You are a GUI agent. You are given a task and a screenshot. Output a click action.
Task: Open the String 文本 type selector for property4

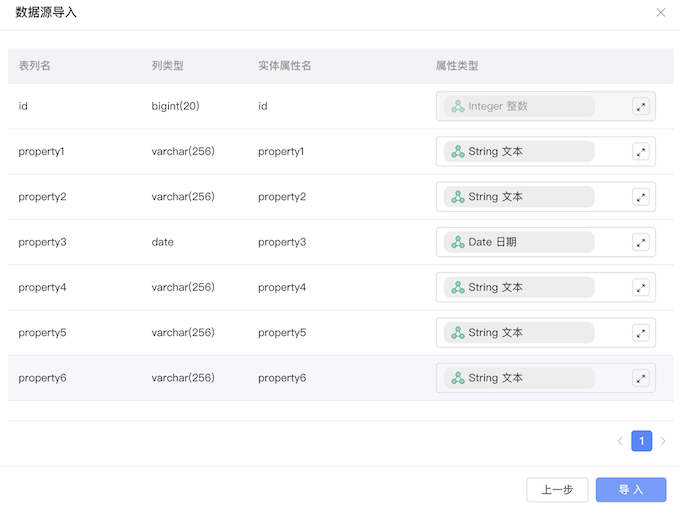click(519, 287)
